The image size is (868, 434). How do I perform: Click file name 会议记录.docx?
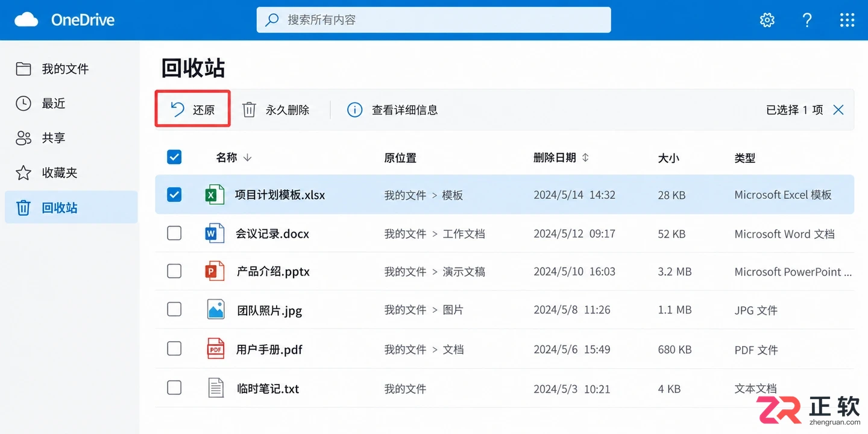[272, 234]
